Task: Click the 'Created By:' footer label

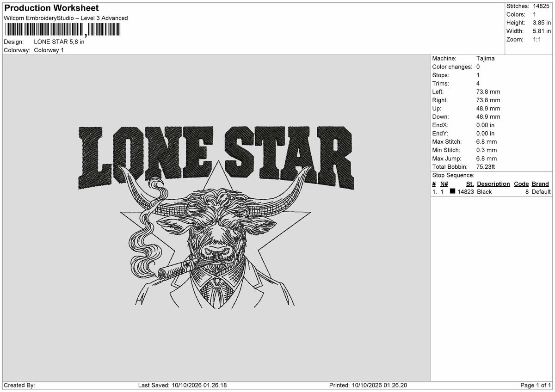Action: point(19,385)
